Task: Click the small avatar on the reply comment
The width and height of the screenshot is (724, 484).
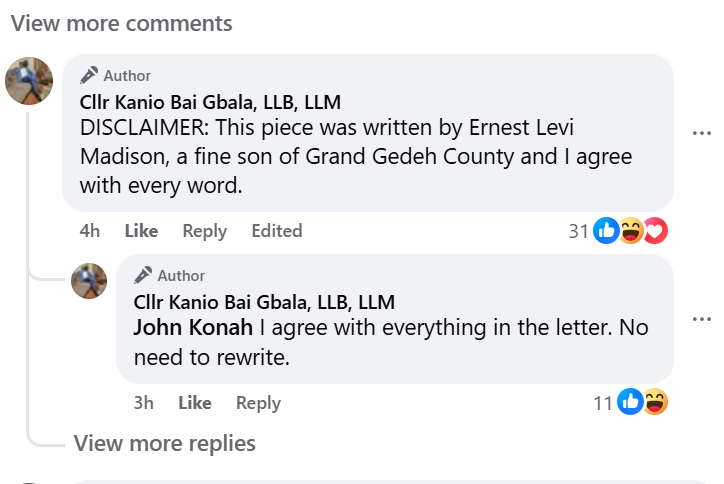Action: [89, 281]
